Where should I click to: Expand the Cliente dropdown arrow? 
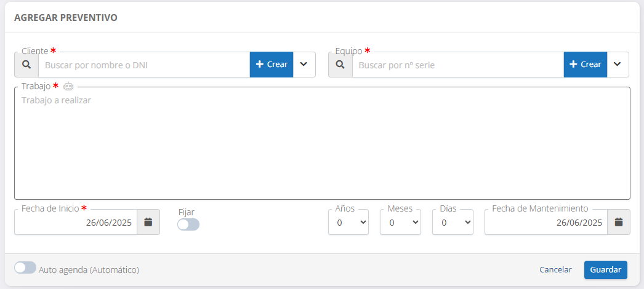[x=304, y=65]
